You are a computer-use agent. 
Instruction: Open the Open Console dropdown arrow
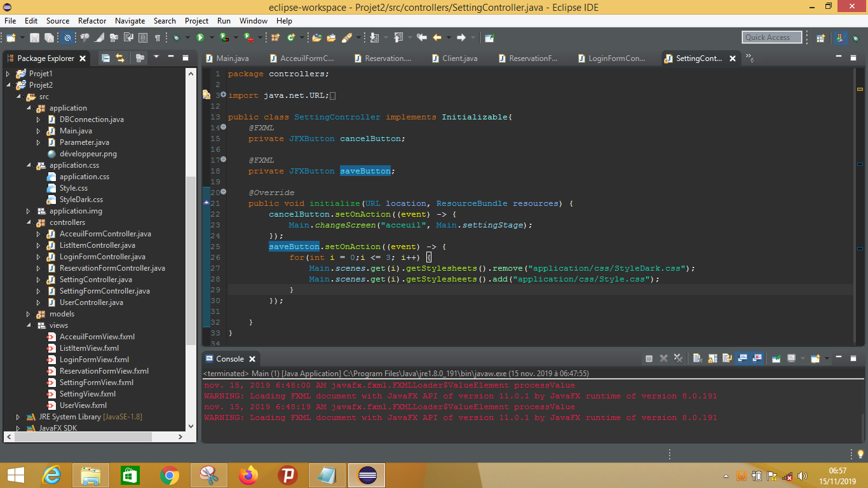(x=827, y=358)
